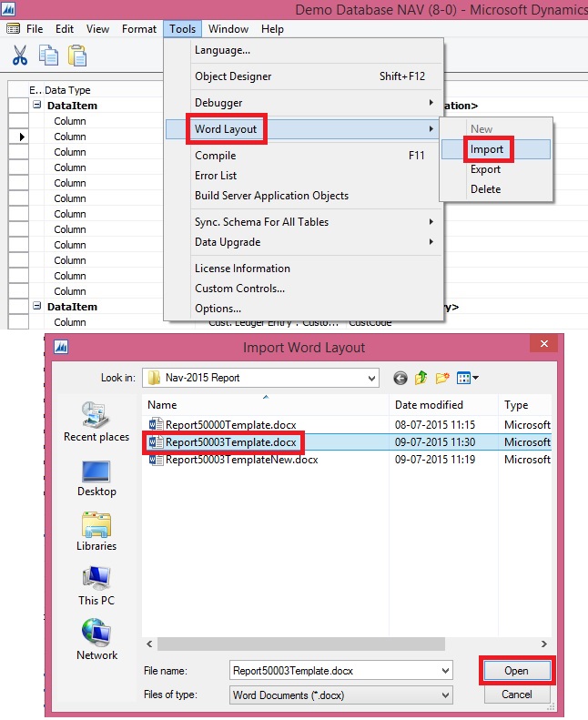Viewport: 588px width, 720px height.
Task: Click the Paste clipboard icon
Action: (x=77, y=56)
